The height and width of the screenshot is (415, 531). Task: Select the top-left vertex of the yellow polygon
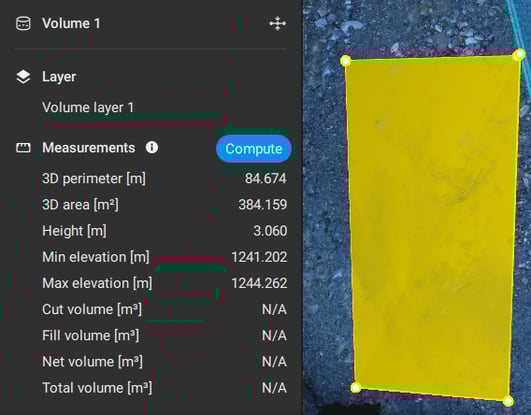click(346, 61)
